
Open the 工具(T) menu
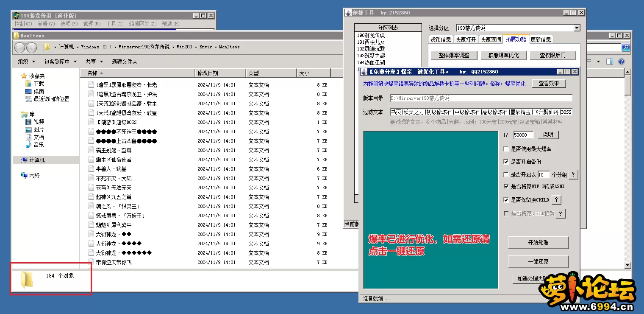(115, 24)
